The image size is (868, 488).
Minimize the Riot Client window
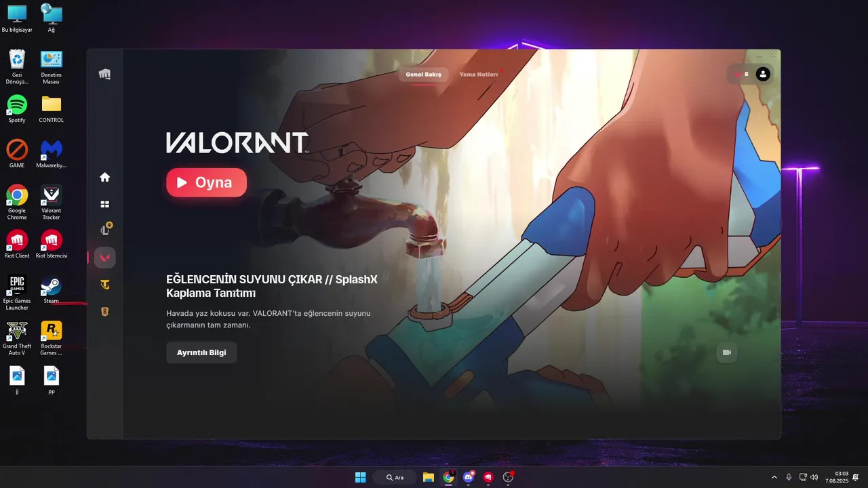(758, 55)
